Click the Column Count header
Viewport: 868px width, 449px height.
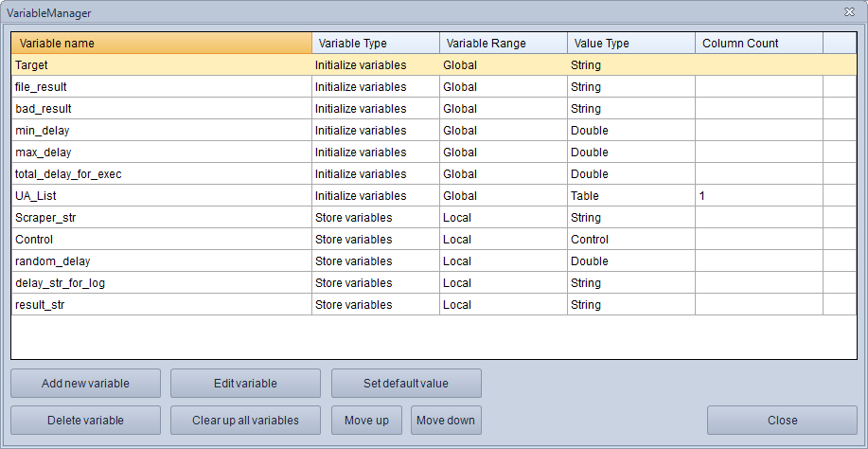(x=758, y=44)
